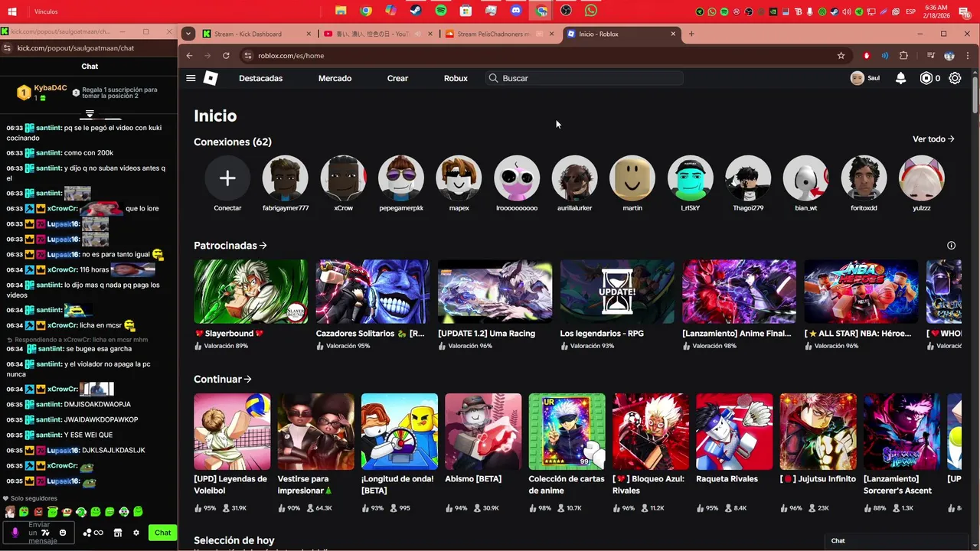Open the 7TV emote menu in chat
980x551 pixels.
[45, 533]
